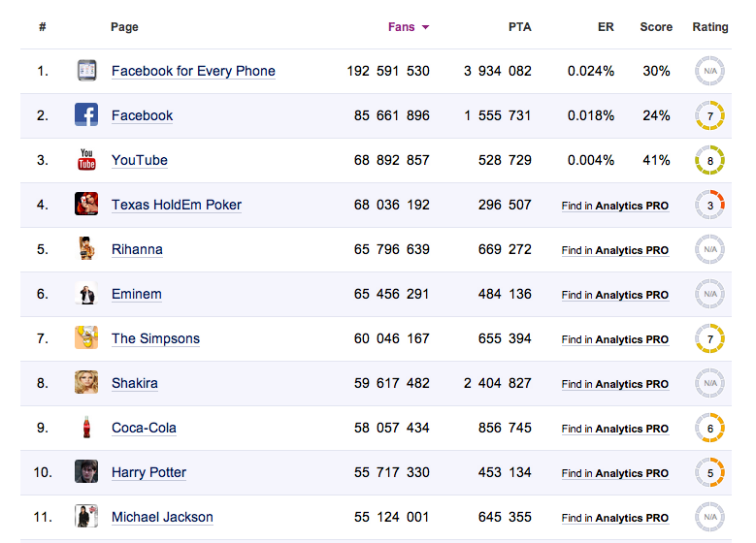Click the rating 3 badge for Texas HoldEm
This screenshot has height=543, width=756.
[709, 205]
